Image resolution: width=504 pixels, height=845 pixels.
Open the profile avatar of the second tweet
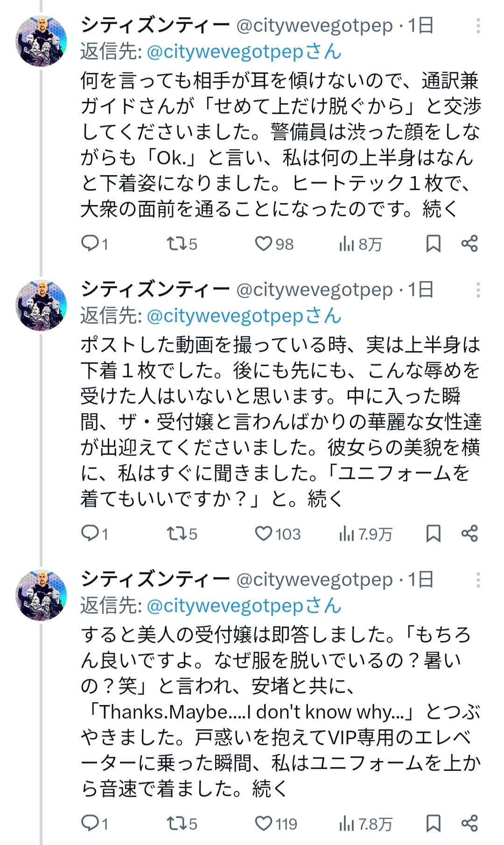tap(41, 305)
